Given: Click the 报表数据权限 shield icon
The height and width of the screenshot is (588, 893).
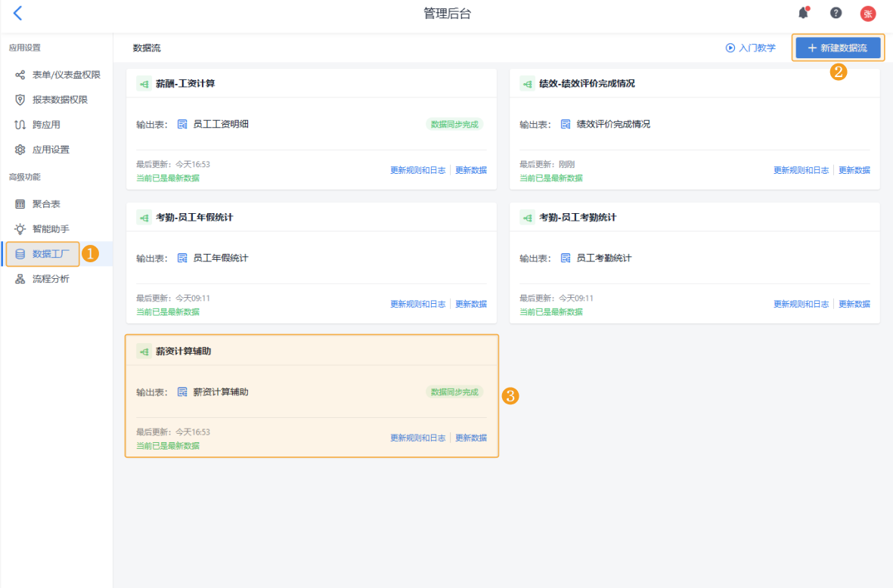Looking at the screenshot, I should pyautogui.click(x=20, y=100).
